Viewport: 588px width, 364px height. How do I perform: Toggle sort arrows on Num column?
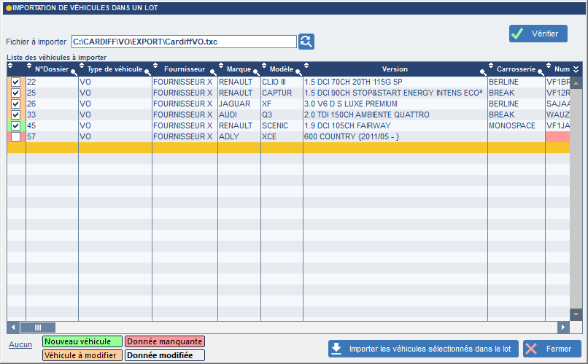point(549,66)
